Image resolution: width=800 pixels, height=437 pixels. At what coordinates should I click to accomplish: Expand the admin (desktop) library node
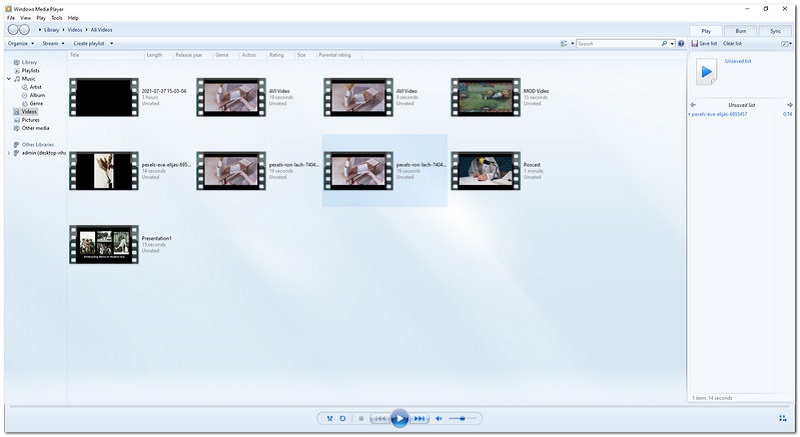[x=9, y=152]
